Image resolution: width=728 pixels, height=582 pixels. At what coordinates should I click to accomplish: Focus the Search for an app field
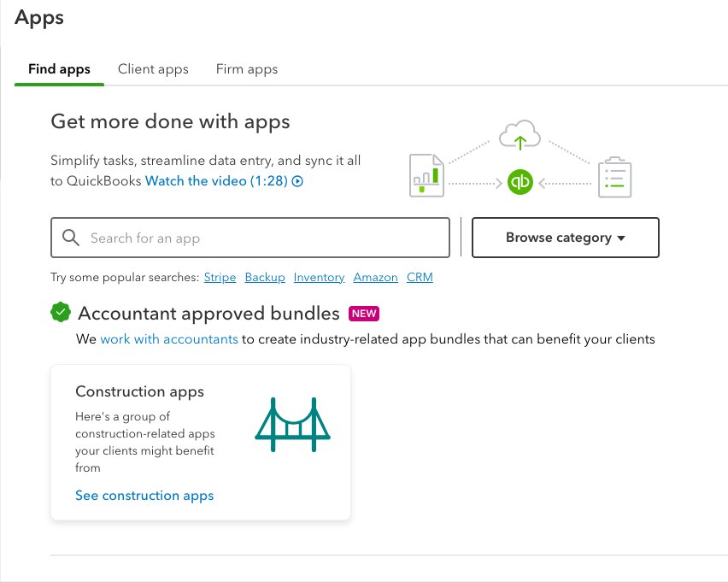click(250, 238)
